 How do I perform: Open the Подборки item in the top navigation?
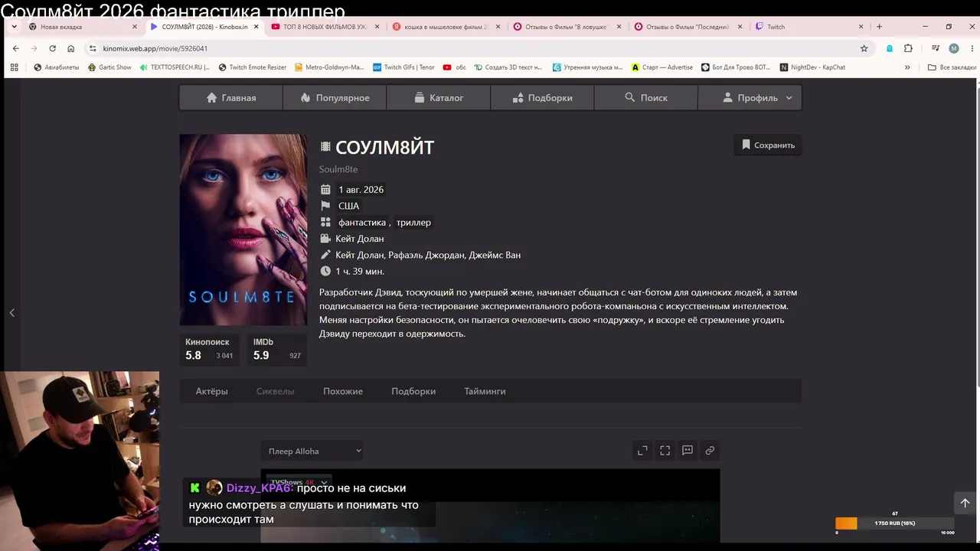point(542,98)
